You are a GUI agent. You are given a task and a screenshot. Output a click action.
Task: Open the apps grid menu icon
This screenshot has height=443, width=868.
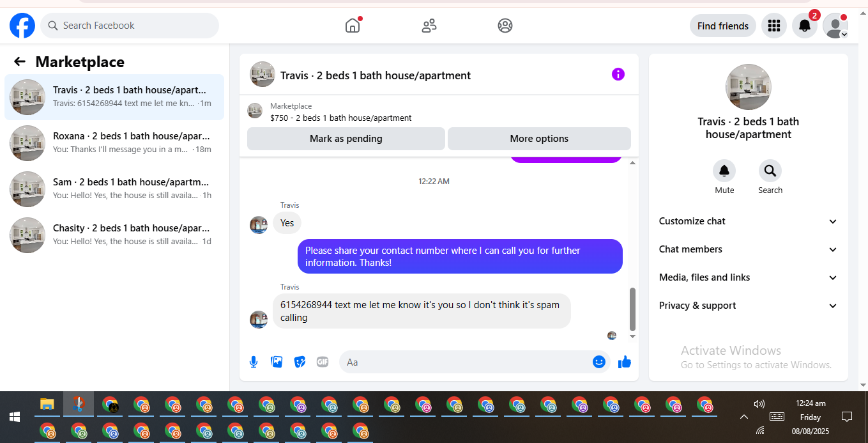(x=774, y=26)
